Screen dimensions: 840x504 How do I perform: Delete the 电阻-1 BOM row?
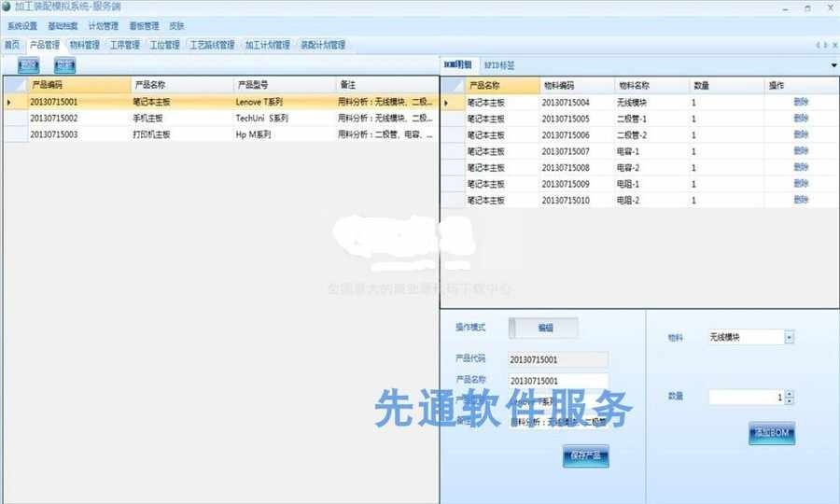tap(801, 184)
